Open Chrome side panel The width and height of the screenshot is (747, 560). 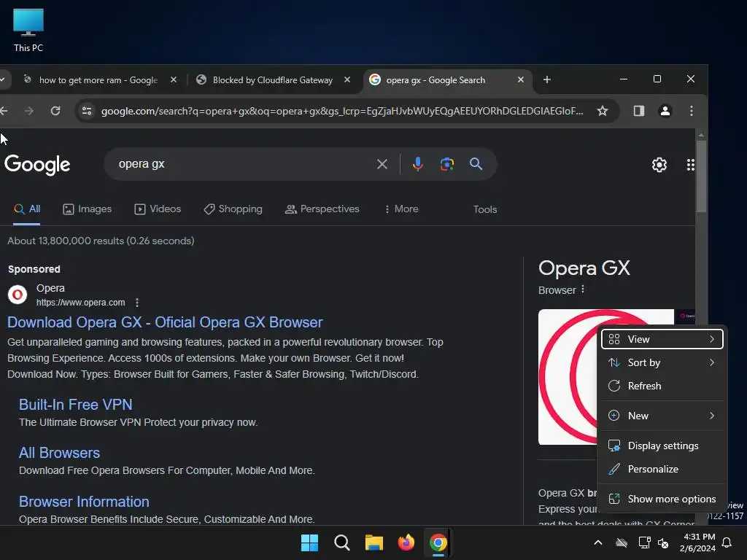[x=639, y=111]
